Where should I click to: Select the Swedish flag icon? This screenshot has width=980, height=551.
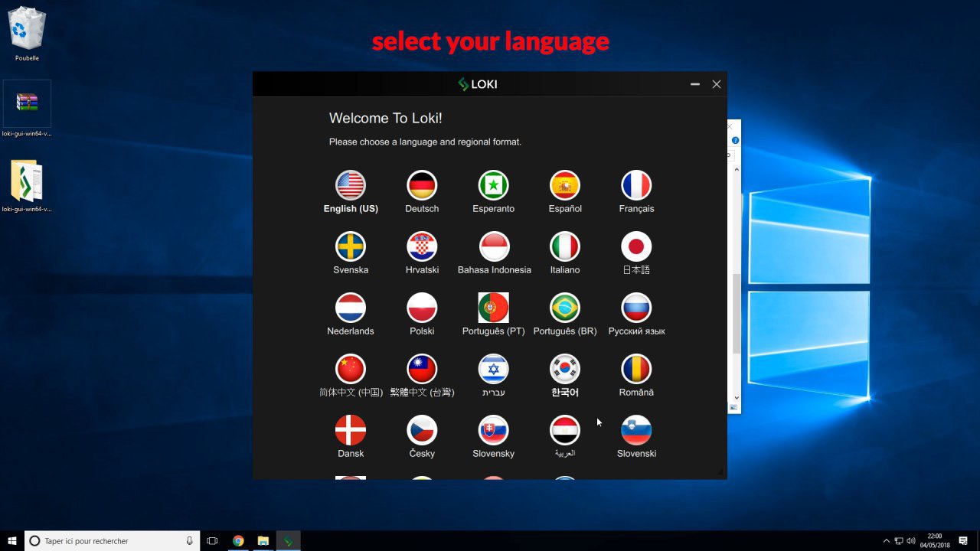[x=351, y=246]
